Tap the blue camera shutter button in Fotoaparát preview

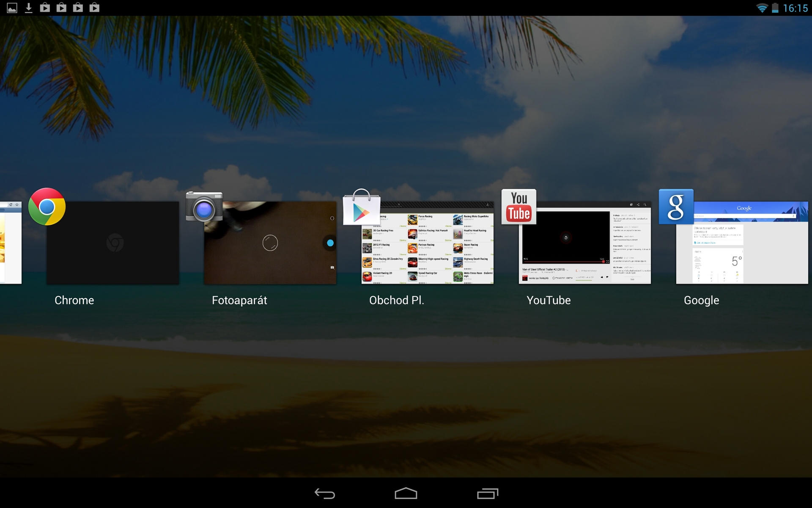point(330,243)
